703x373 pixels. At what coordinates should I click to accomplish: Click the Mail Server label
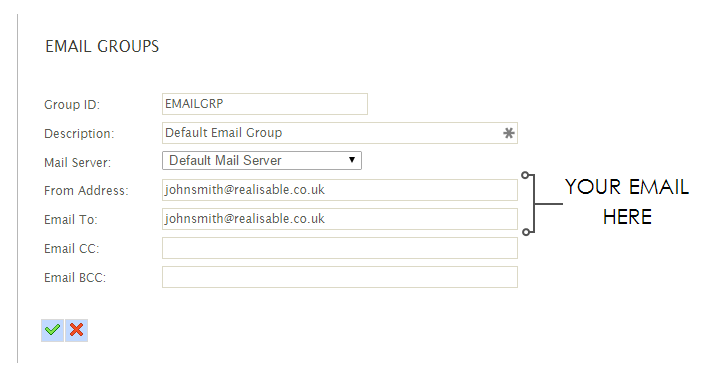[x=77, y=163]
